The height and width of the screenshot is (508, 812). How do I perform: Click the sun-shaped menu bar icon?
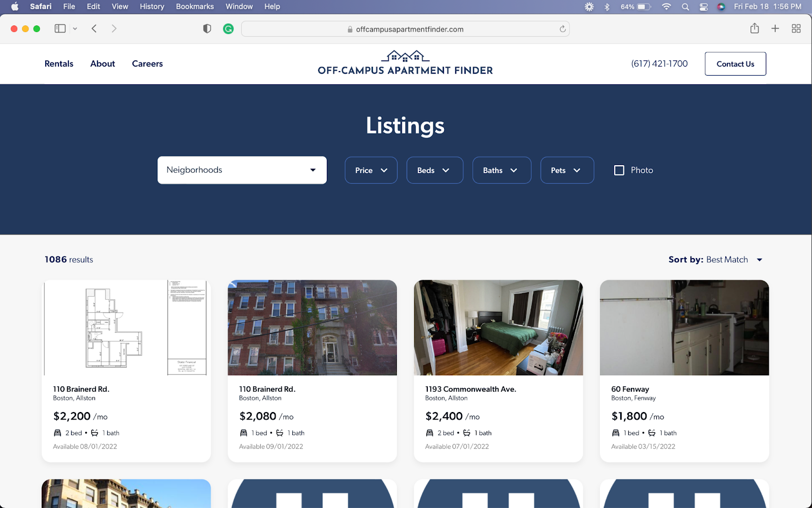coord(589,7)
